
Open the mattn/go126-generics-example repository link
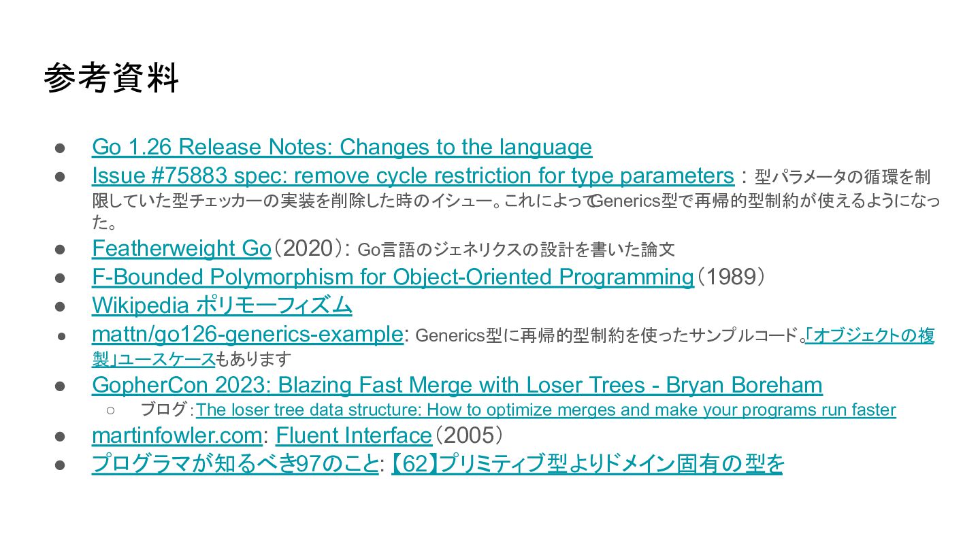tap(247, 335)
